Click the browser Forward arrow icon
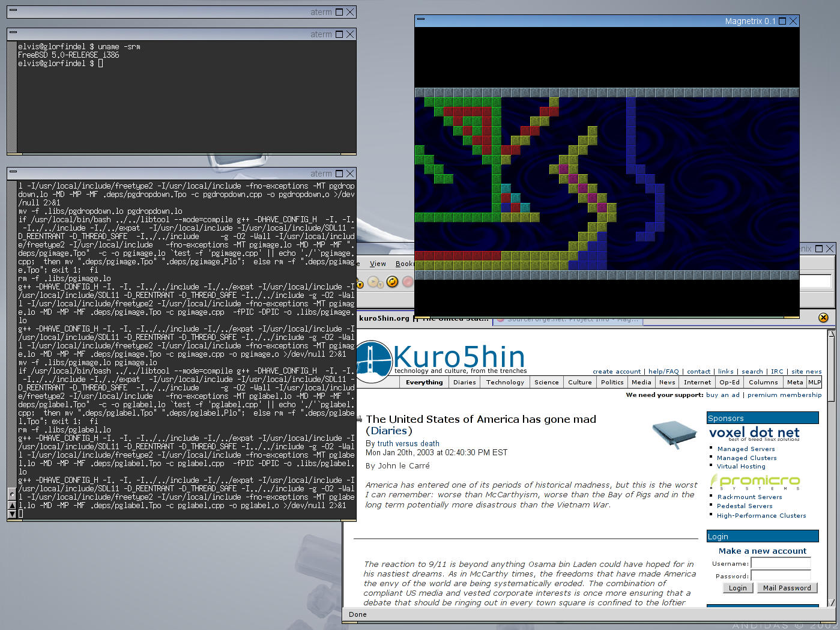 374,282
